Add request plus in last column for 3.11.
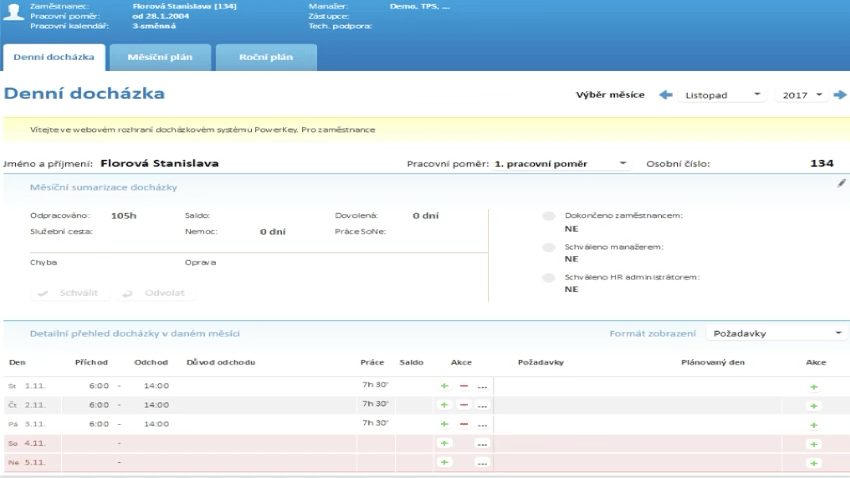 (x=814, y=425)
